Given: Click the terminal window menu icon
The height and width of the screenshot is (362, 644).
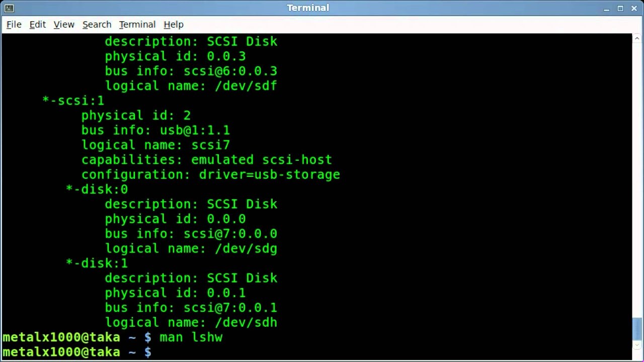Looking at the screenshot, I should tap(9, 8).
